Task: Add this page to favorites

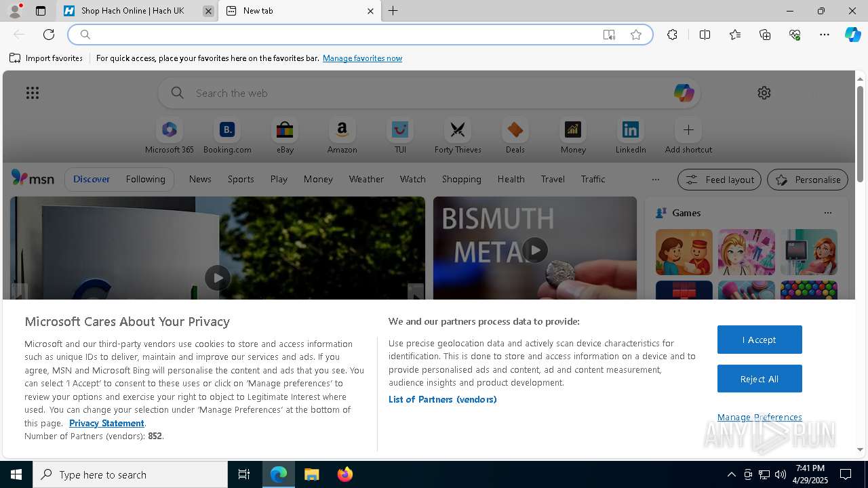Action: pyautogui.click(x=636, y=35)
